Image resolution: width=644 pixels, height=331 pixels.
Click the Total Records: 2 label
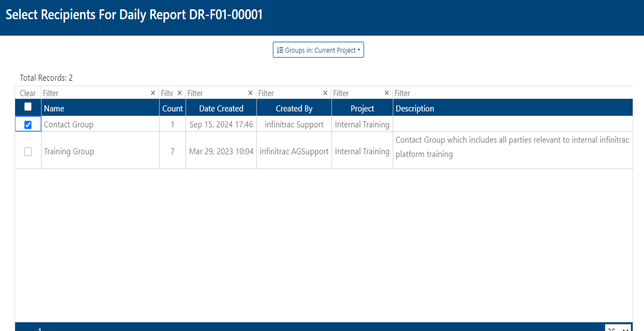click(x=46, y=78)
